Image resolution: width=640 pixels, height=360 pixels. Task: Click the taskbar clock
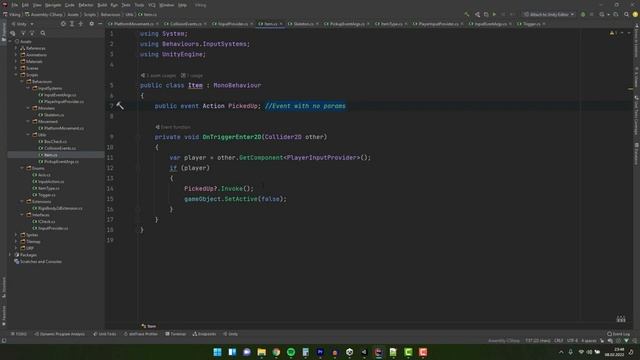[615, 352]
